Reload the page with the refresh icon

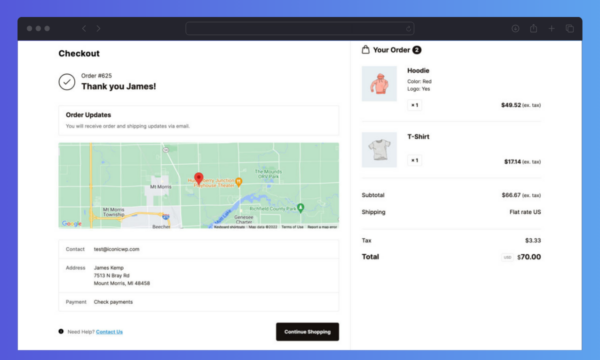pyautogui.click(x=408, y=29)
